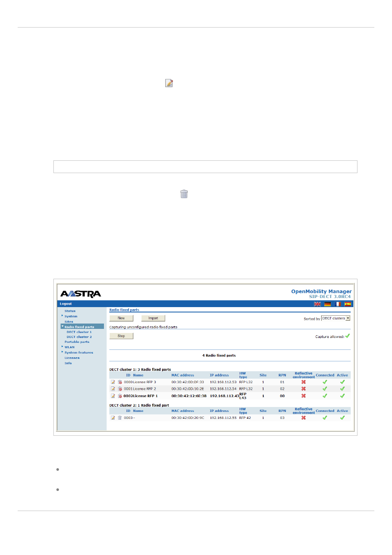
Task: Click Reflective environment cross for License RFP 1
Action: pyautogui.click(x=304, y=396)
